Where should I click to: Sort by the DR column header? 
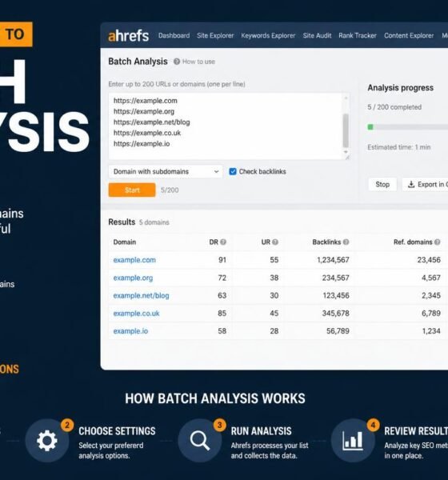coord(214,242)
